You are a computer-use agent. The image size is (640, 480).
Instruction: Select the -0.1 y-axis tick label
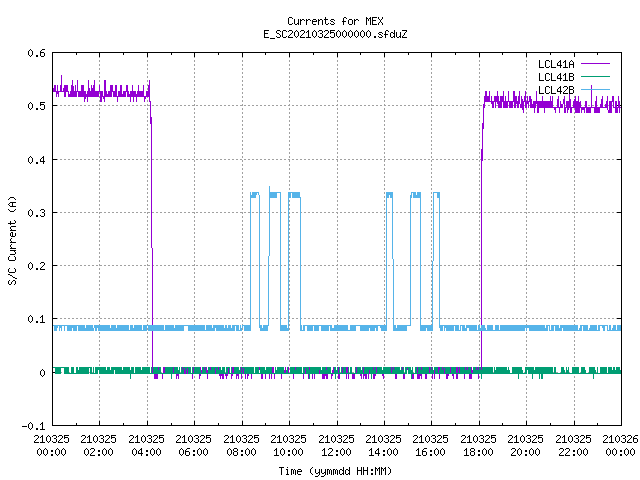tap(33, 426)
